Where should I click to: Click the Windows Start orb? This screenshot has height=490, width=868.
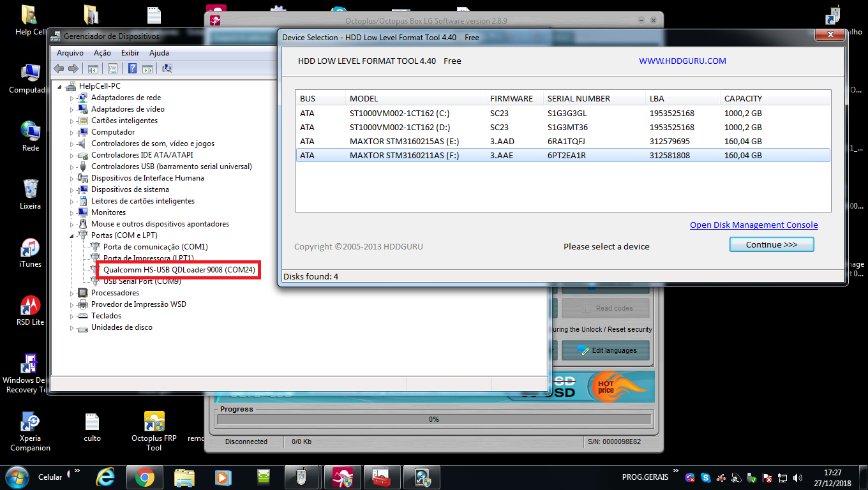click(16, 477)
